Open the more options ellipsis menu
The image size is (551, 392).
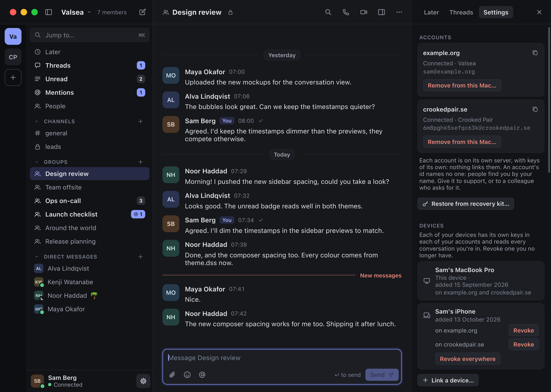point(399,12)
